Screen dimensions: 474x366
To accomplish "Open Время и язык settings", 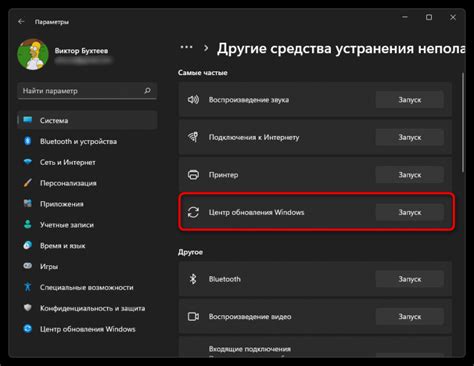I will click(x=87, y=246).
